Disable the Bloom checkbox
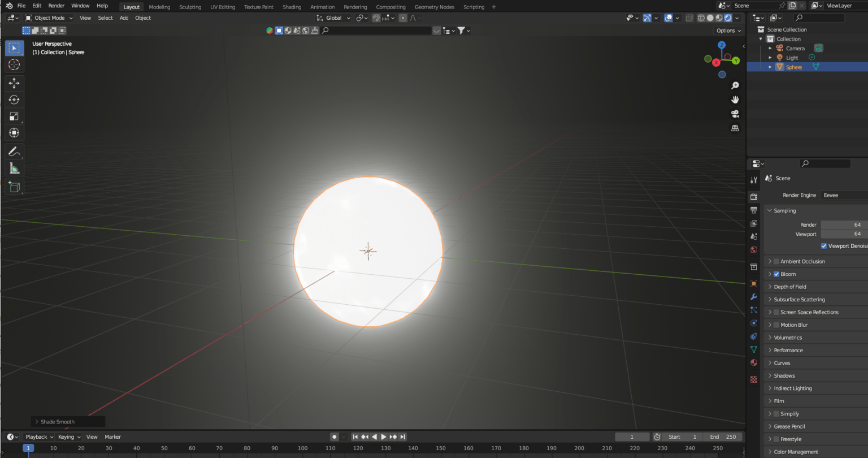The width and height of the screenshot is (868, 458). tap(775, 274)
